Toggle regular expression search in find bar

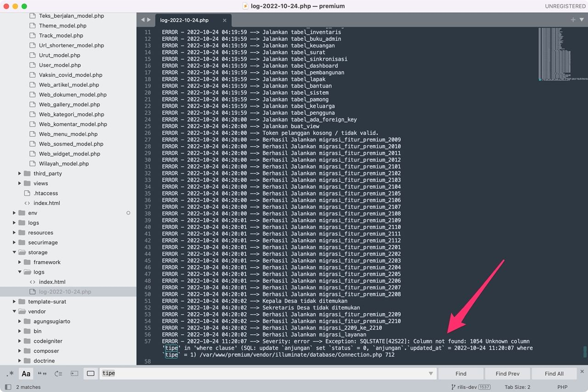[10, 374]
